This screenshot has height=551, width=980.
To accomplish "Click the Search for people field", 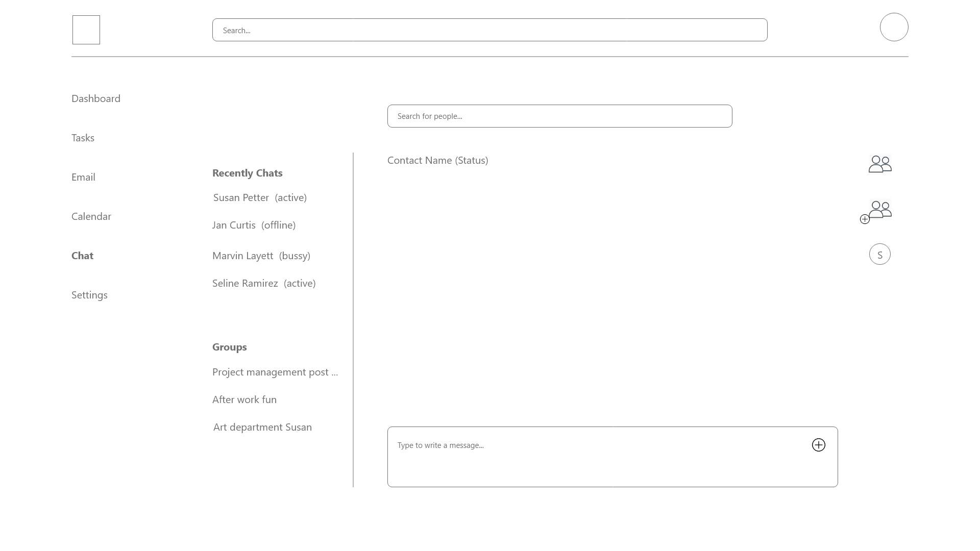I will [560, 116].
